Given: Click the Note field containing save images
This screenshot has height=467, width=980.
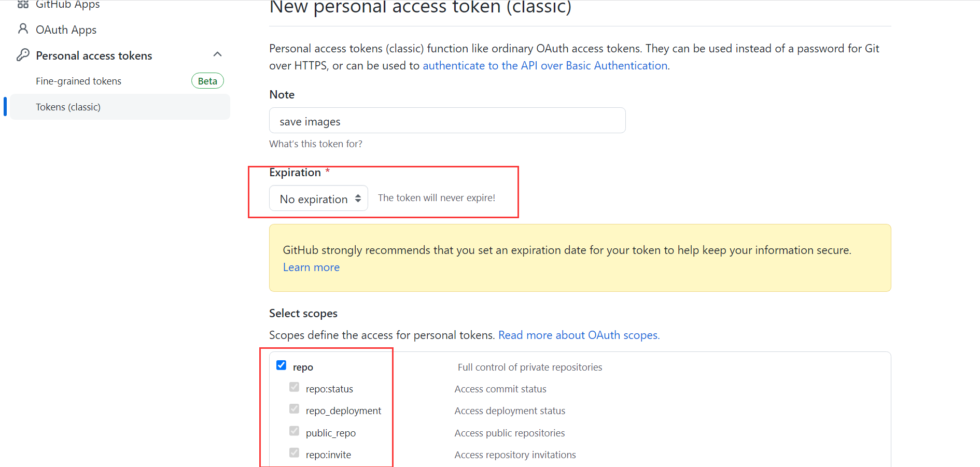Looking at the screenshot, I should [x=447, y=120].
